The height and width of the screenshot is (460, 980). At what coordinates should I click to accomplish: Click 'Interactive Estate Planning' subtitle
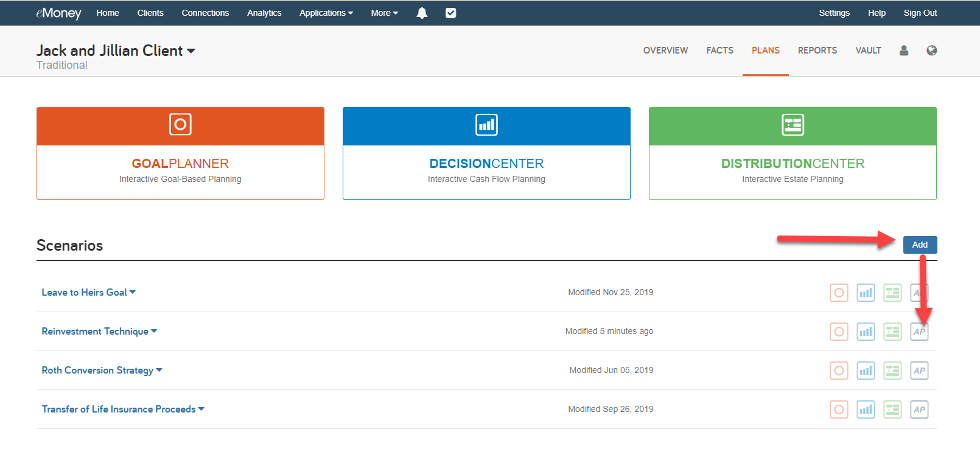tap(793, 179)
